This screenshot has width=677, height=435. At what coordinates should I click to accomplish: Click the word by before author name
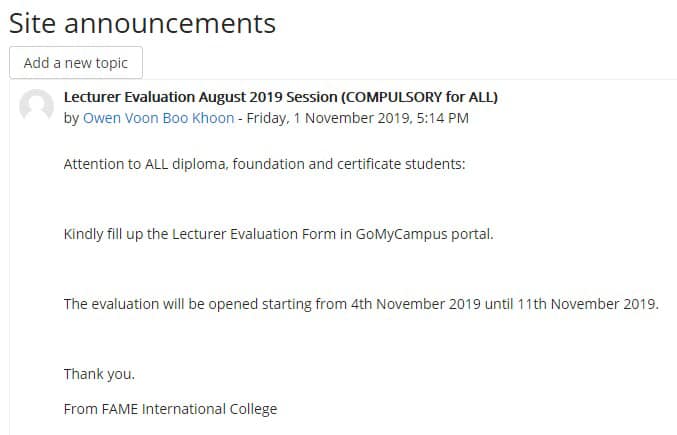pyautogui.click(x=71, y=118)
